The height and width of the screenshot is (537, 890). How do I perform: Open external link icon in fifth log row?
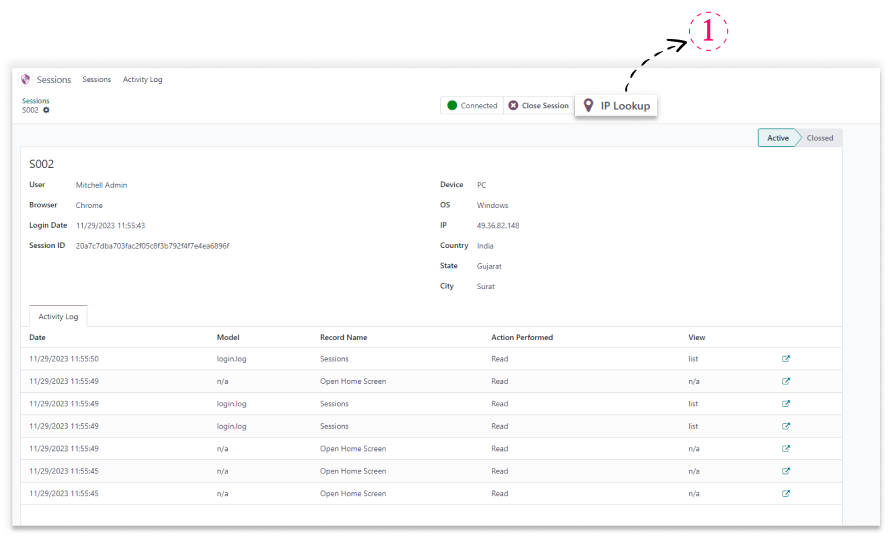point(786,449)
